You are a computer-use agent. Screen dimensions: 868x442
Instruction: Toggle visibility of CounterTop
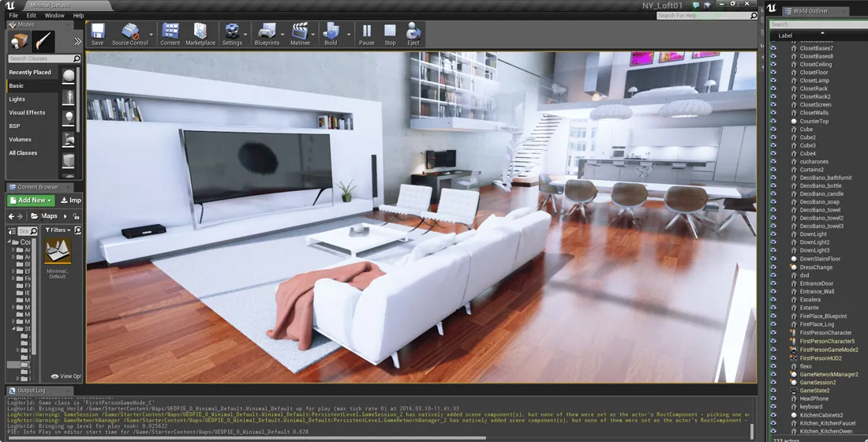click(774, 121)
